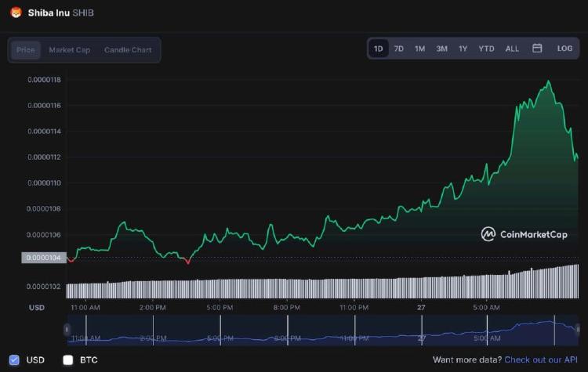
Task: Show ALL historical price data
Action: click(x=512, y=49)
